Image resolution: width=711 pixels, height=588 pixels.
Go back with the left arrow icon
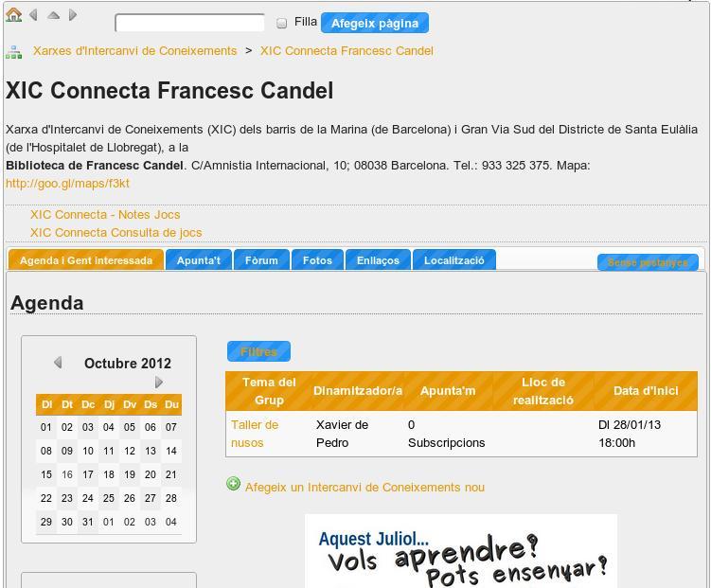point(33,15)
